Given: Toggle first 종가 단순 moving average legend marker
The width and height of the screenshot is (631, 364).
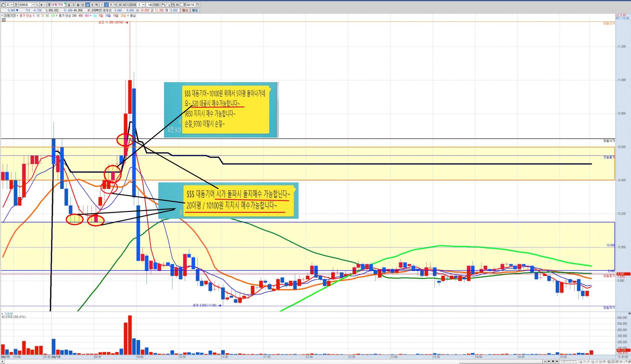Looking at the screenshot, I should pyautogui.click(x=17, y=15).
